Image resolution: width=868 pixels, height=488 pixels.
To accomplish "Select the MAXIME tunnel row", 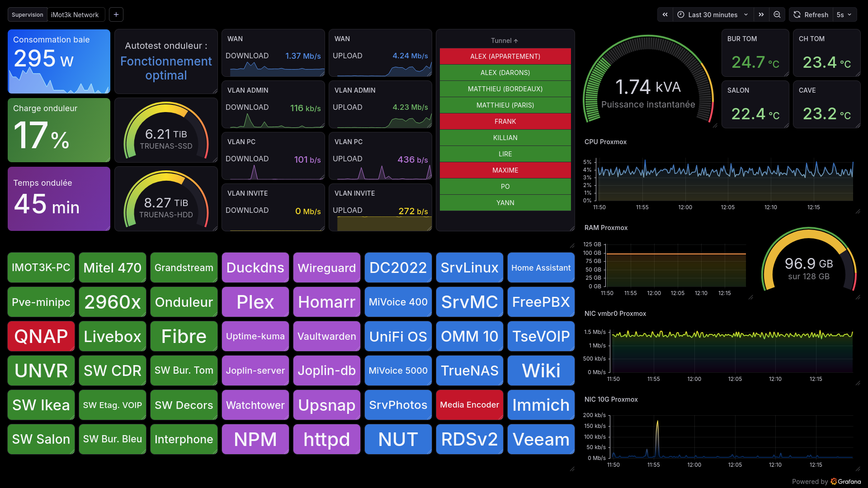I will click(505, 170).
